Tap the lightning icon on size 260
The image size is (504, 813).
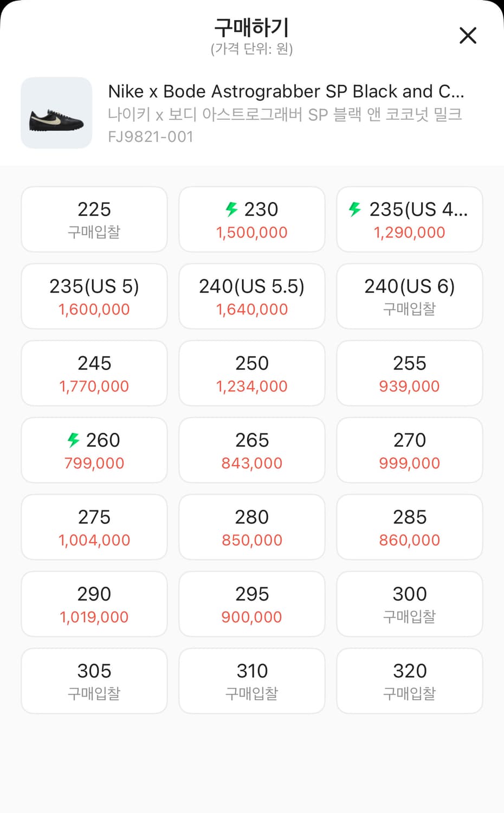tap(73, 440)
